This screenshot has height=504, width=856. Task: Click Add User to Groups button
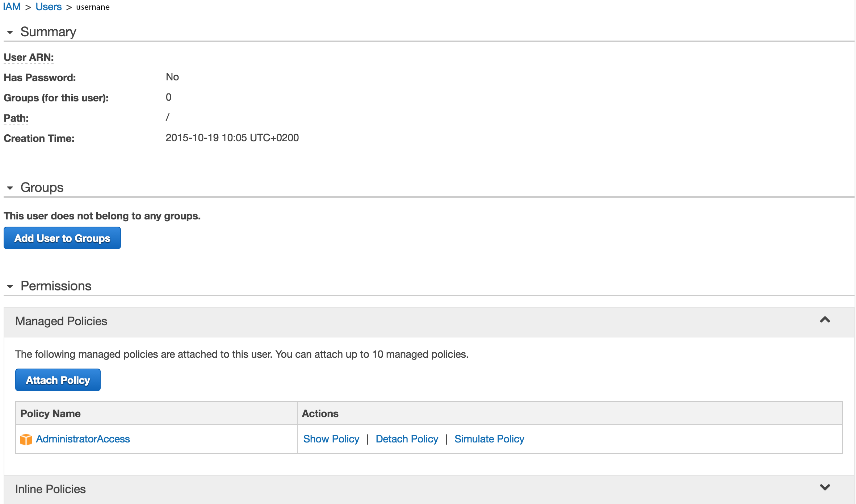[62, 238]
